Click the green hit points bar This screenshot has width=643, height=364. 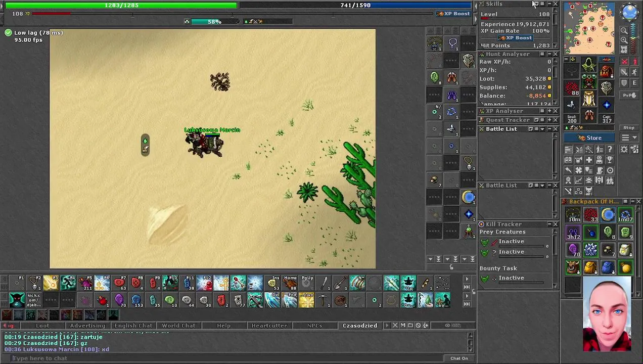[121, 5]
